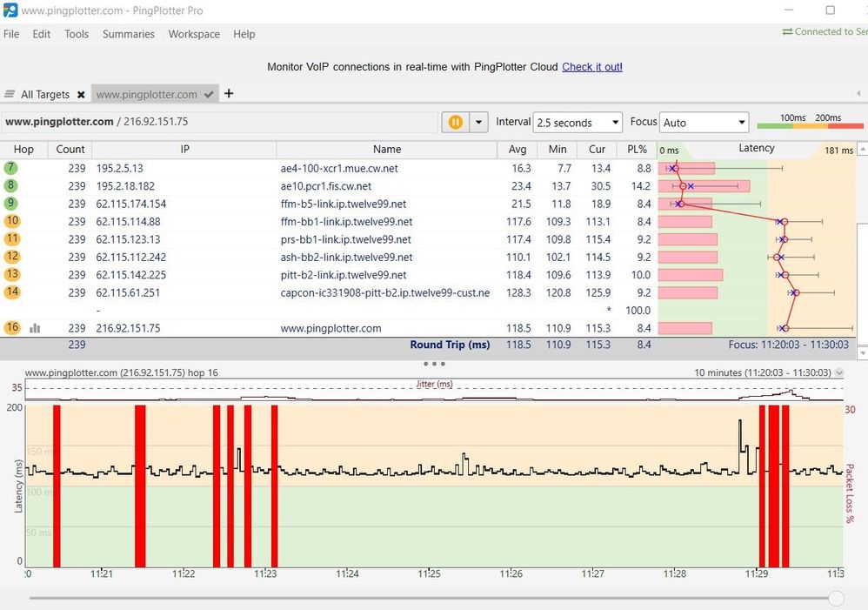
Task: Pause the trace with the orange pause button
Action: [455, 123]
